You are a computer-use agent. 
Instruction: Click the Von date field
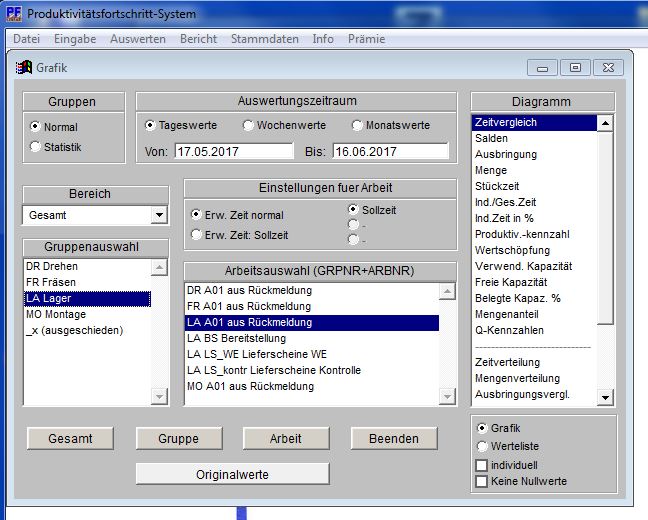click(x=232, y=152)
